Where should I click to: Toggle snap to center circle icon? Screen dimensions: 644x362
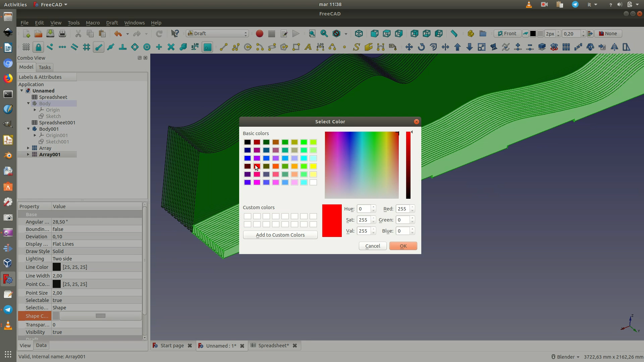point(147,47)
